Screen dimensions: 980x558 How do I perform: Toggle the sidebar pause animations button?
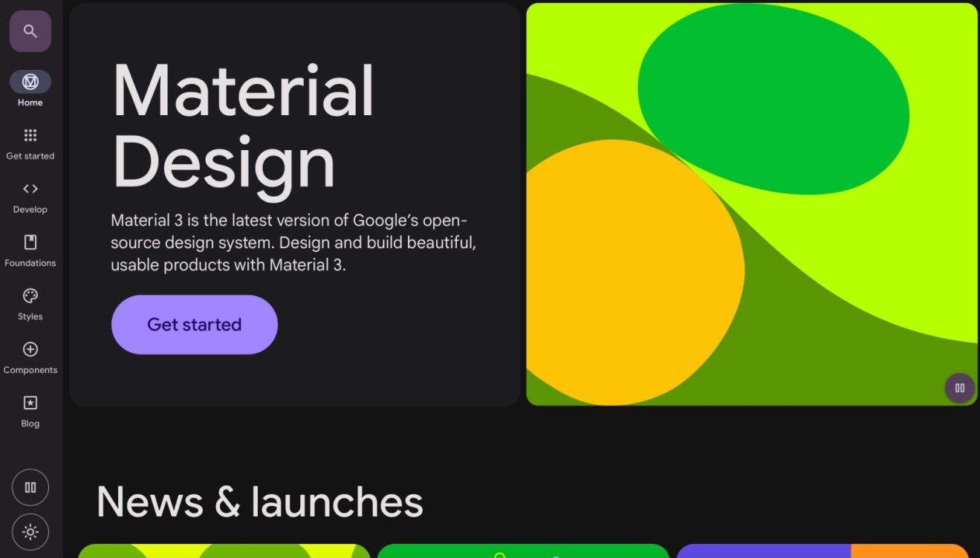click(x=30, y=487)
